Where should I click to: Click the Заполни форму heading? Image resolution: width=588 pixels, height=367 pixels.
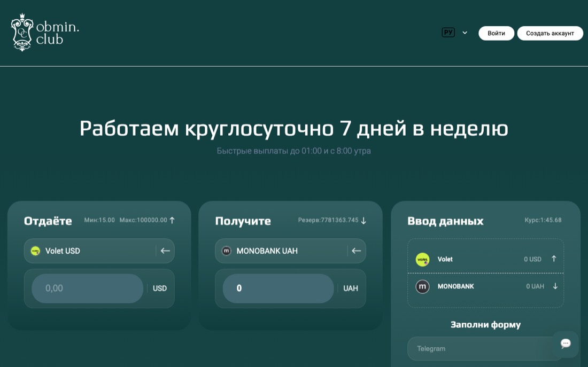(x=485, y=325)
